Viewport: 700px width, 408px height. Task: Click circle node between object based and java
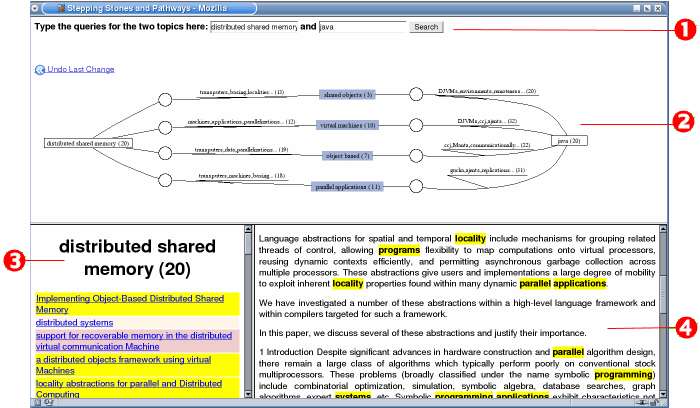tap(416, 156)
